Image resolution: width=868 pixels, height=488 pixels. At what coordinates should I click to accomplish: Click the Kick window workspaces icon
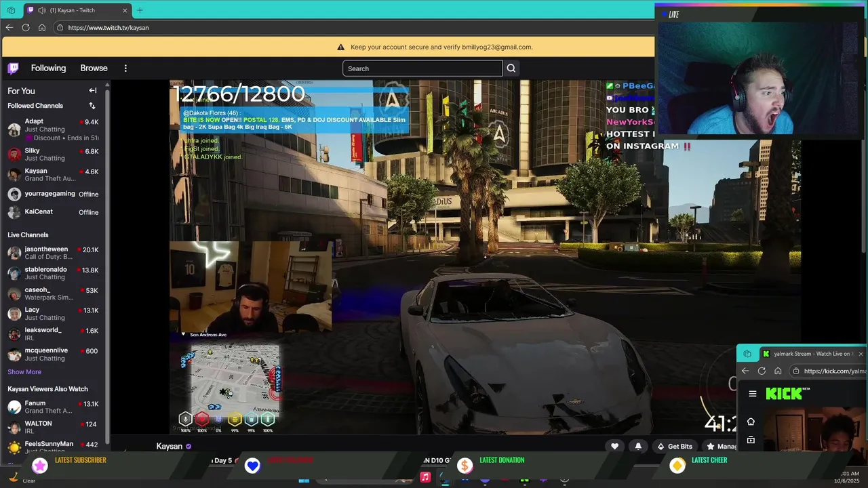[747, 354]
